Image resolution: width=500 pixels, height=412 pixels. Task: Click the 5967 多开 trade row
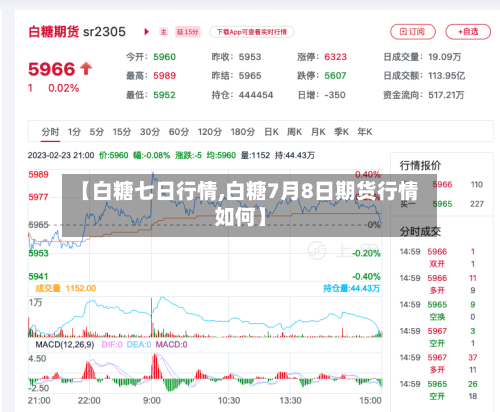coord(438,364)
